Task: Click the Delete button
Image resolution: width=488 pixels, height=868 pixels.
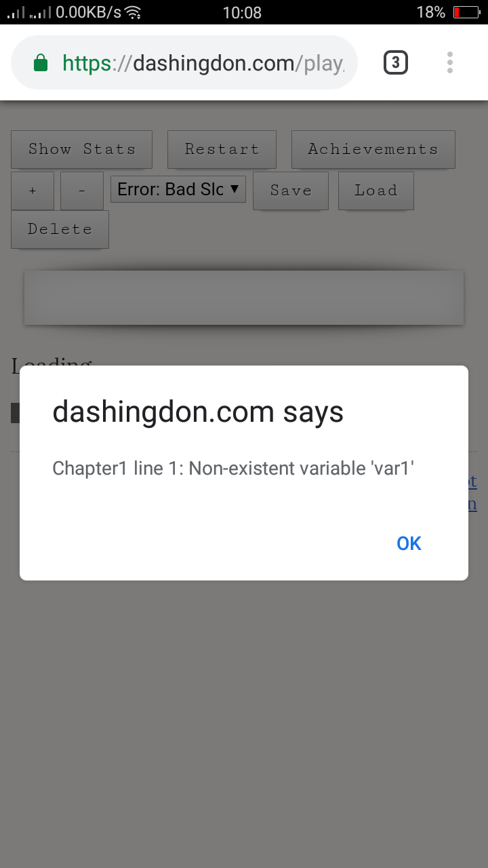Action: (60, 229)
